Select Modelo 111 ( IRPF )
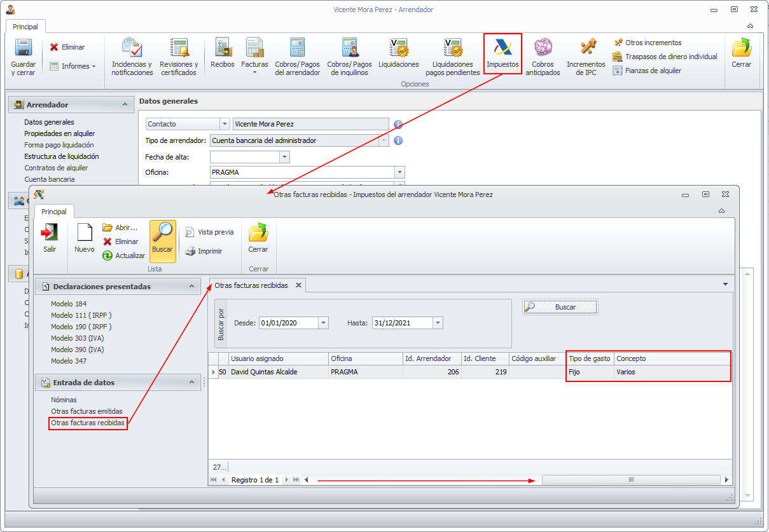The height and width of the screenshot is (532, 769). (81, 315)
